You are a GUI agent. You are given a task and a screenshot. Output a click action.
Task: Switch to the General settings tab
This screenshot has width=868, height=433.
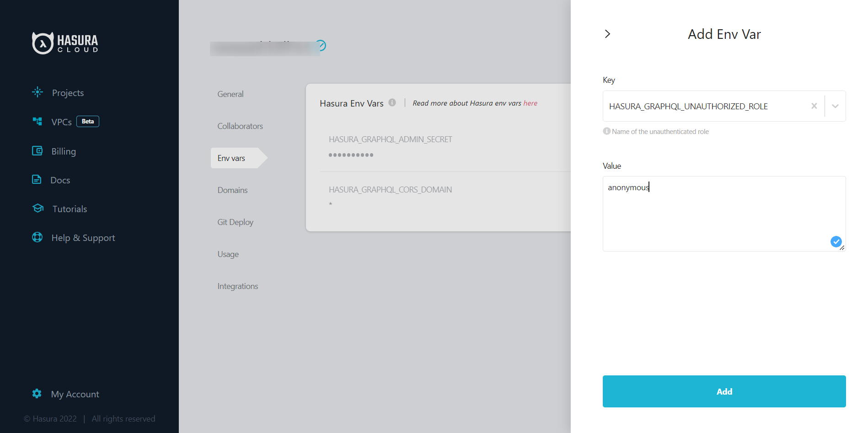pyautogui.click(x=230, y=94)
